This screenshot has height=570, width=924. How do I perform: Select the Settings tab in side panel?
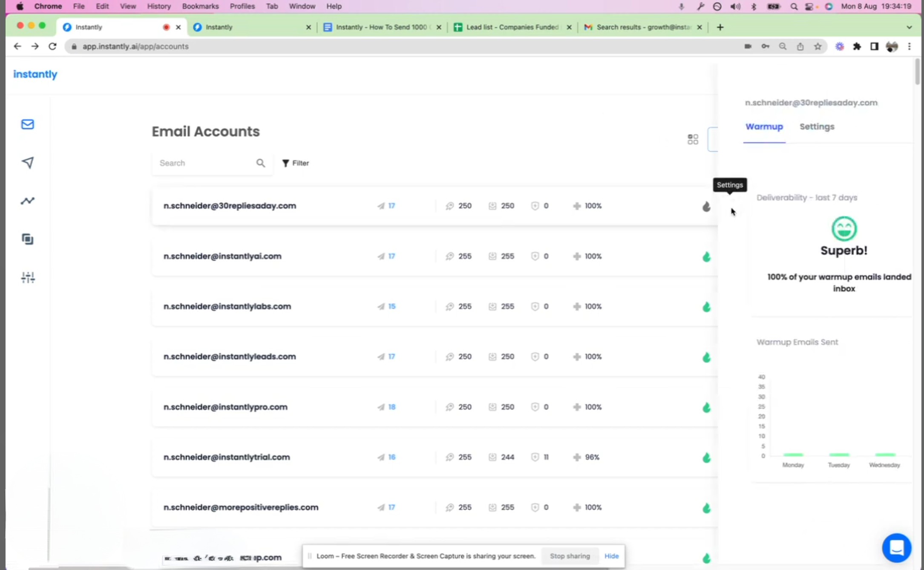click(817, 127)
